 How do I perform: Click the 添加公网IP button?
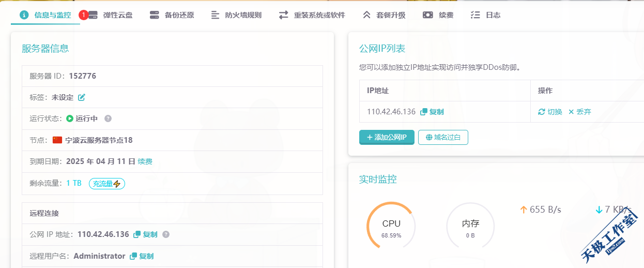click(x=387, y=137)
